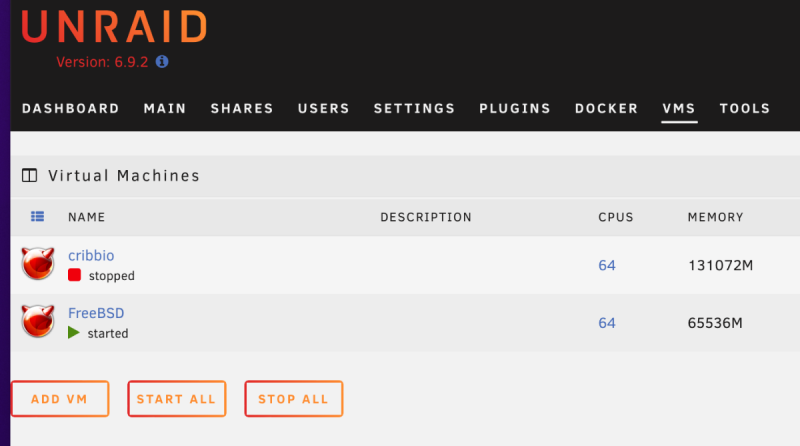
Task: Open the FreeBSD VM link
Action: tap(96, 313)
